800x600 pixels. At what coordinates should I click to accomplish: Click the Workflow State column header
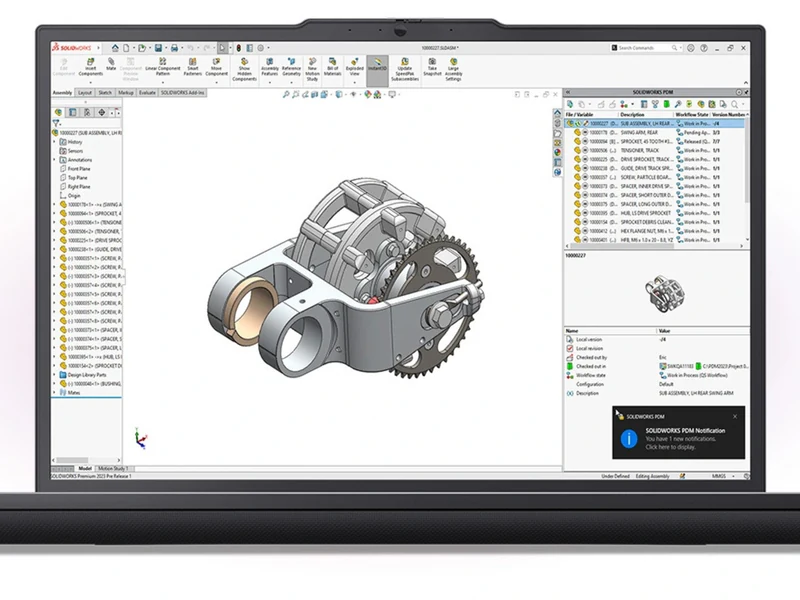(692, 115)
